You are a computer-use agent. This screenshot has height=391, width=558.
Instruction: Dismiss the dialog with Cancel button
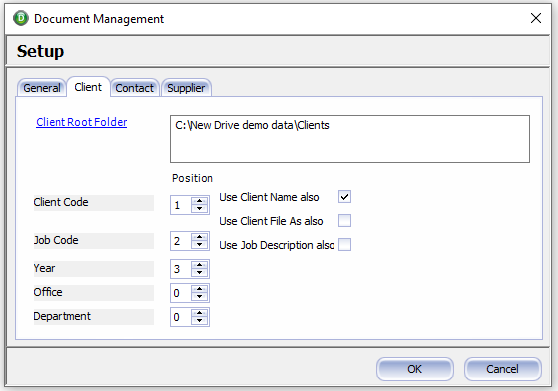[x=502, y=369]
